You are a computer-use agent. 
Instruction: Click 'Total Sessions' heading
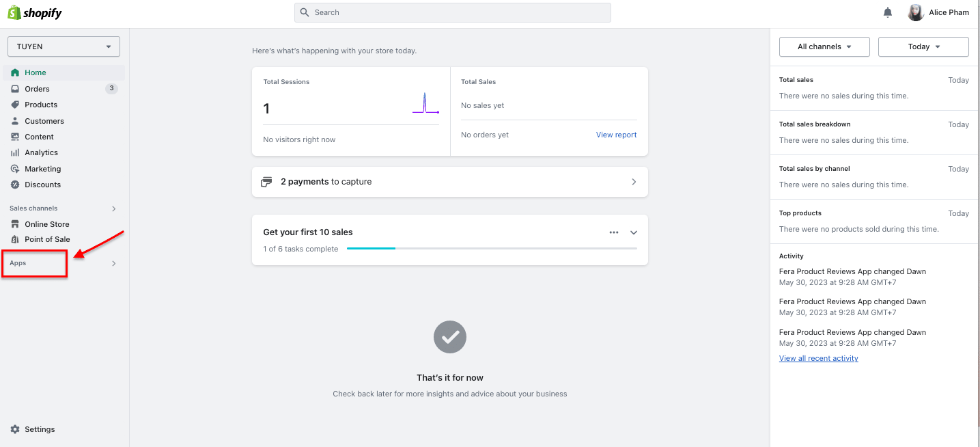[x=286, y=82]
